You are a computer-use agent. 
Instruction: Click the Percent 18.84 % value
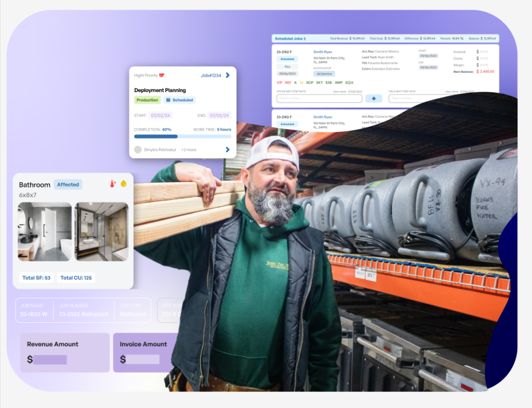click(x=458, y=38)
